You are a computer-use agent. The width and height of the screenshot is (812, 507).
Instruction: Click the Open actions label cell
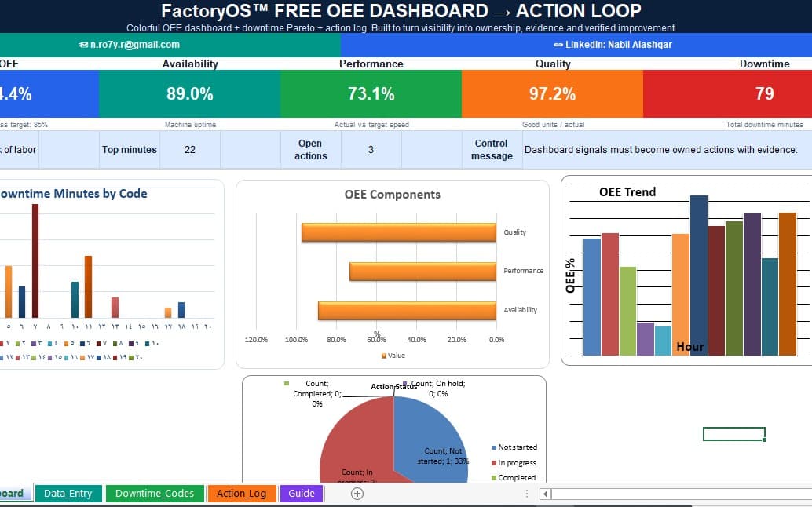coord(311,150)
